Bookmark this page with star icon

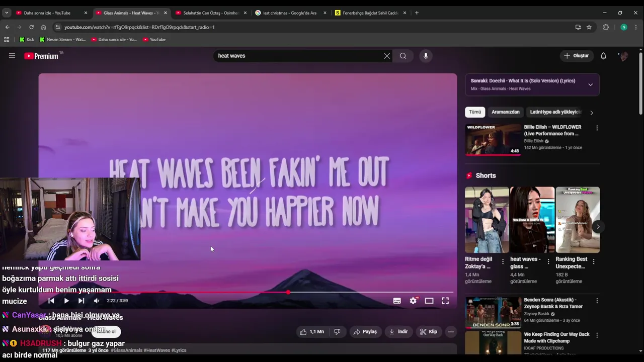tap(589, 27)
